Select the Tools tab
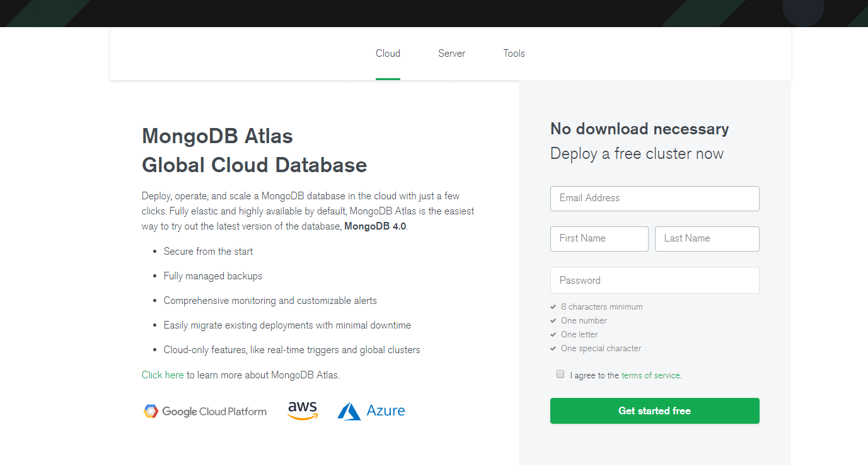Viewport: 868px width, 466px height. pos(514,54)
